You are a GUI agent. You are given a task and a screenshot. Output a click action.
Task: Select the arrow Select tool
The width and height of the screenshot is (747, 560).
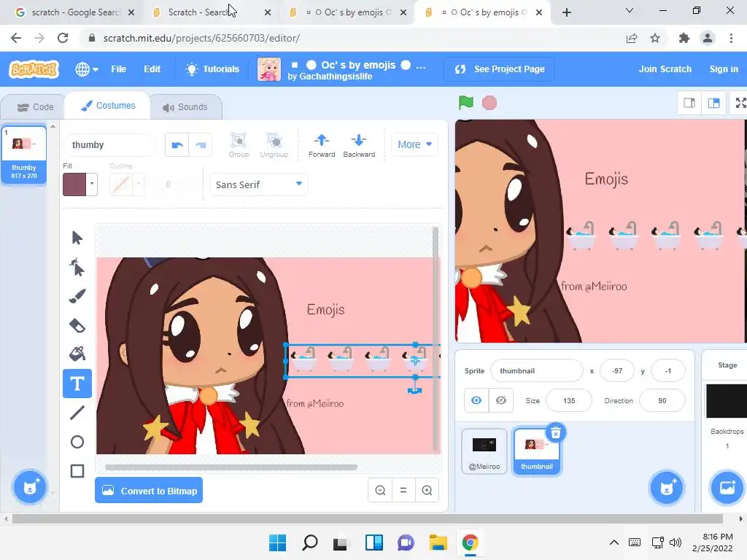(77, 238)
